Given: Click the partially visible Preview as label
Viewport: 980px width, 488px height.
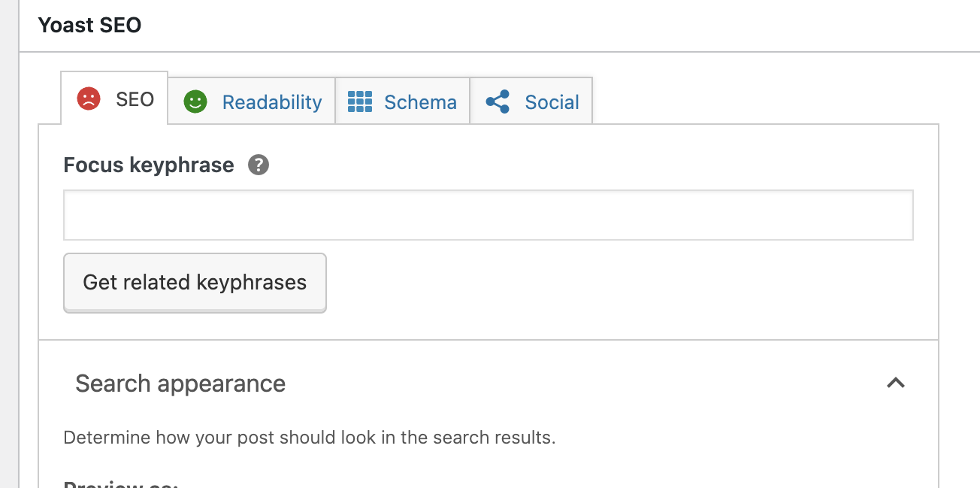Looking at the screenshot, I should pyautogui.click(x=120, y=483).
